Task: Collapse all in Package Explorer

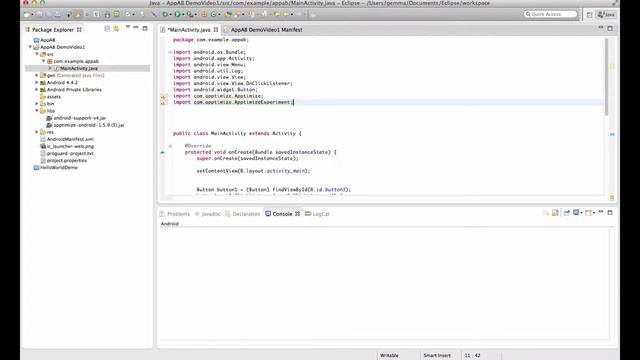Action: coord(107,29)
